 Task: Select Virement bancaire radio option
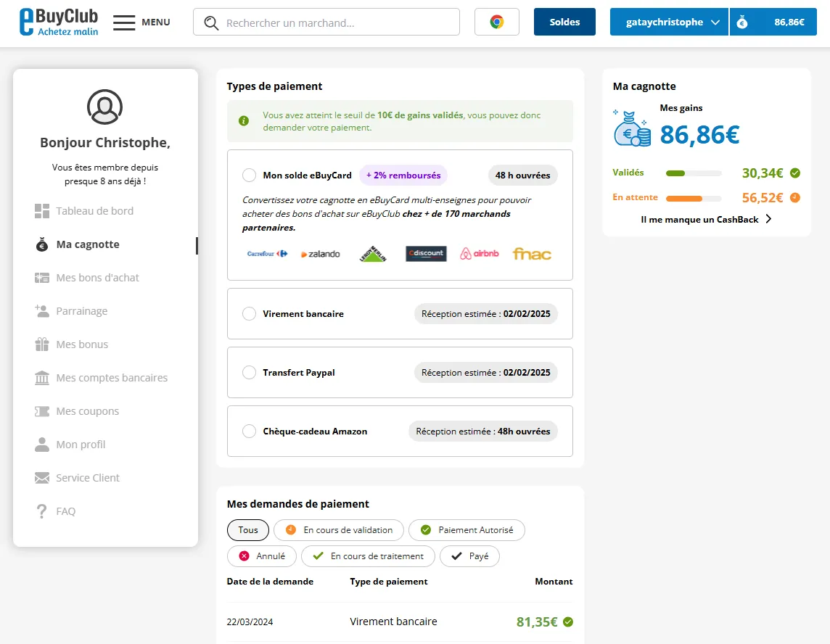[249, 314]
